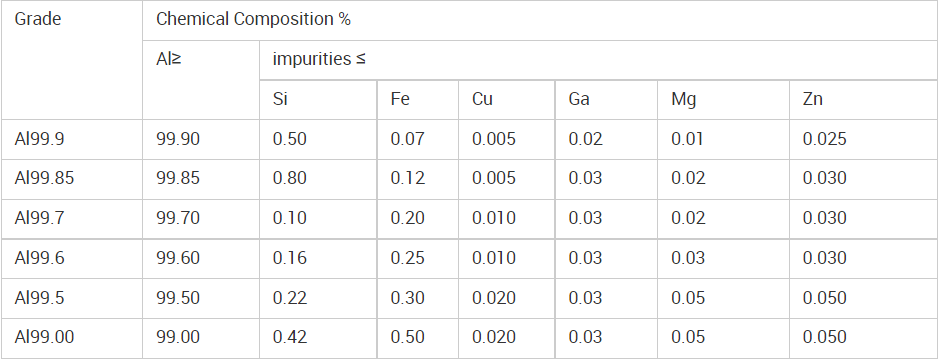The image size is (939, 360).
Task: Click the Ga column header
Action: click(x=606, y=99)
